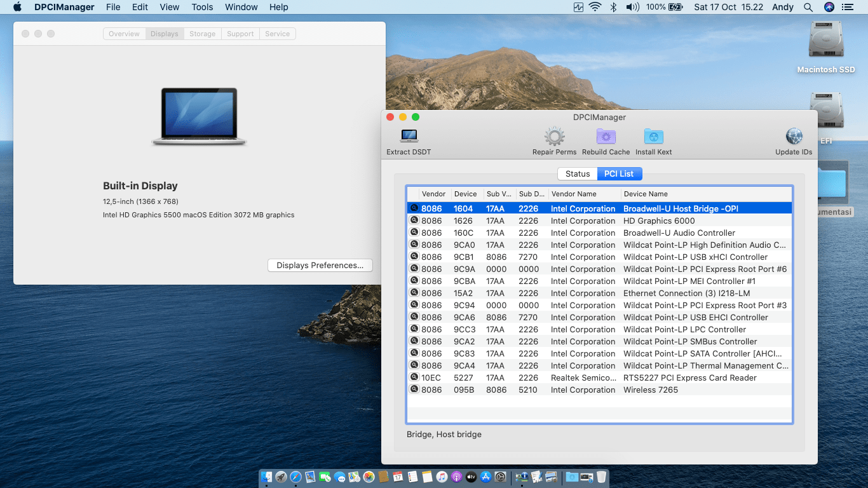Click magnifier icon beside Wireless 7265 row
868x488 pixels.
point(414,390)
